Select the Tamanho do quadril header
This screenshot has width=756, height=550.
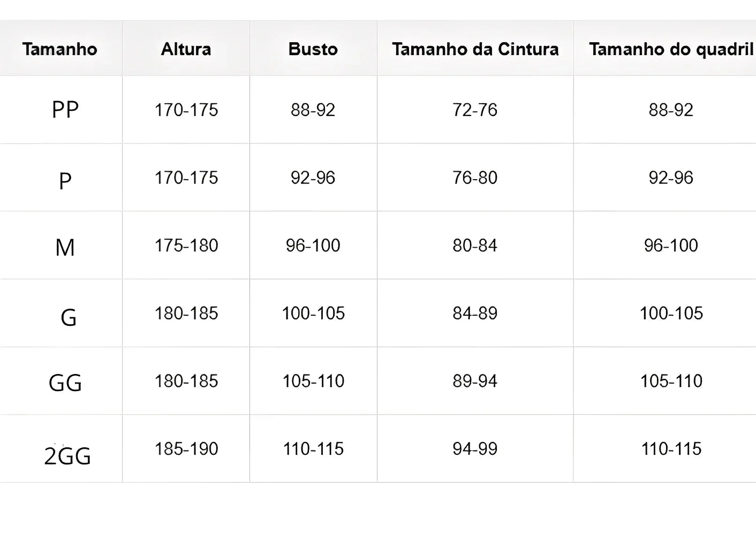[x=671, y=49]
